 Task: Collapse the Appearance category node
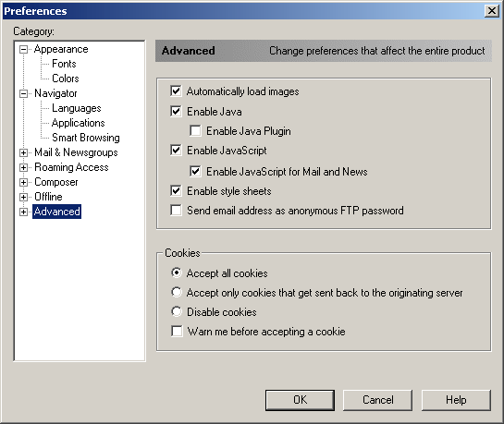pos(23,50)
